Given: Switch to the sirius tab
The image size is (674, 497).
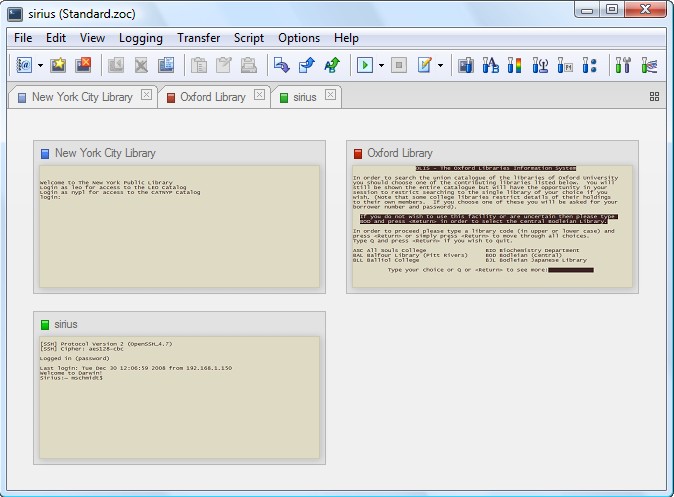Looking at the screenshot, I should click(305, 97).
